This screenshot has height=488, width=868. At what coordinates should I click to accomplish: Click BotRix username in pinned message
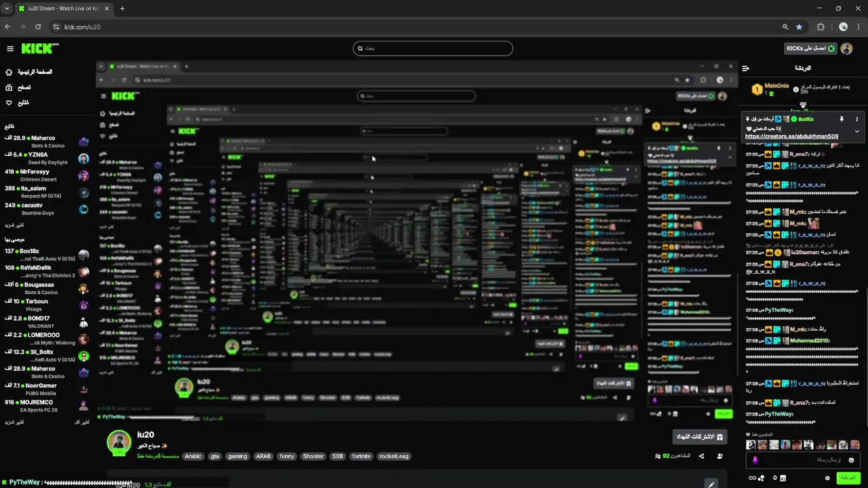click(806, 119)
